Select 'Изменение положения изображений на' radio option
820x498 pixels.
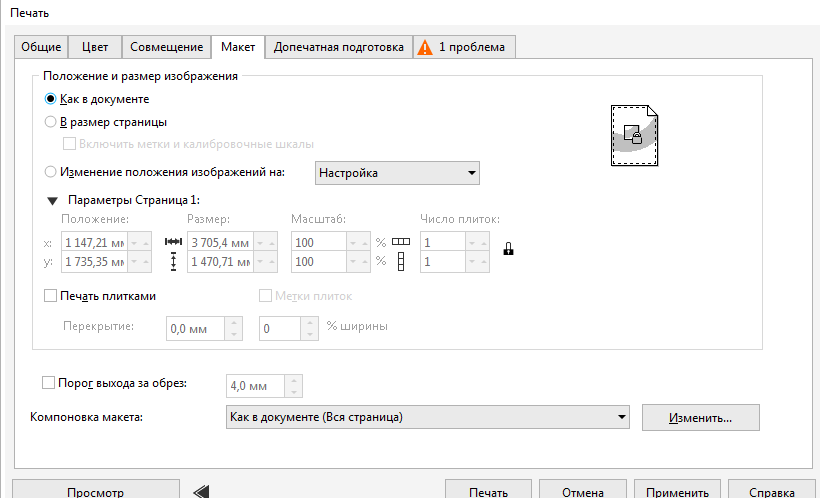pos(50,172)
